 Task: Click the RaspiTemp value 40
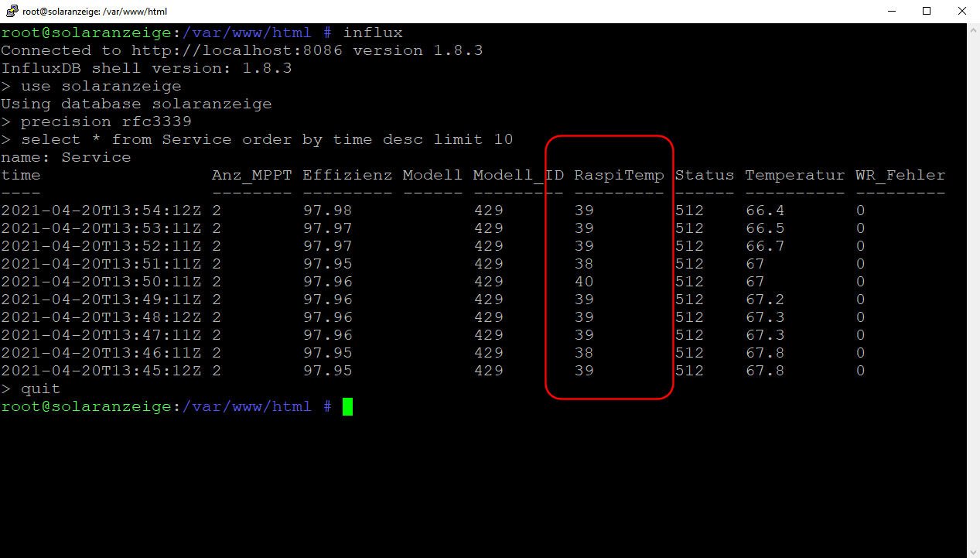coord(584,282)
